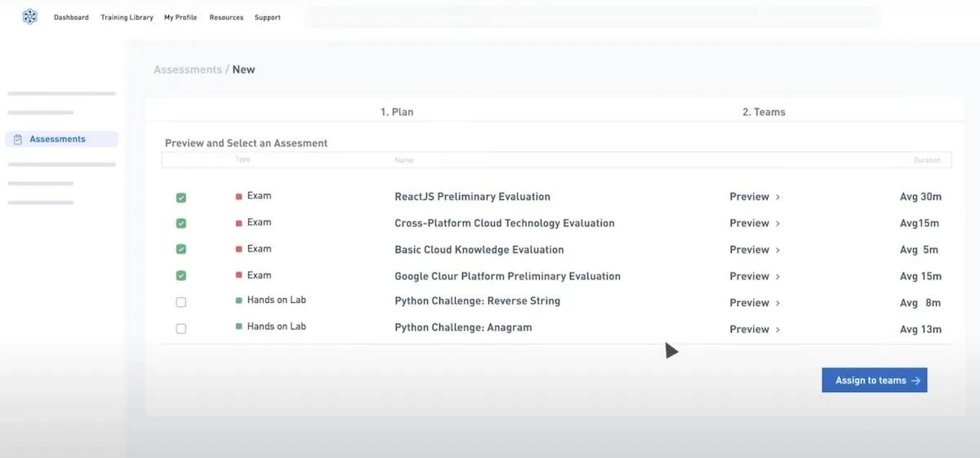
Task: Open the Dashboard menu item
Action: [x=71, y=17]
